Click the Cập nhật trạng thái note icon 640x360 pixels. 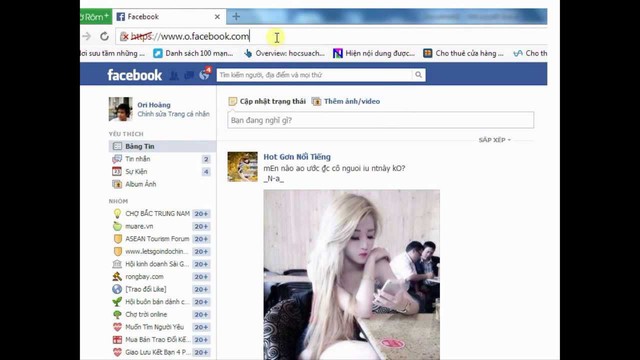[233, 101]
